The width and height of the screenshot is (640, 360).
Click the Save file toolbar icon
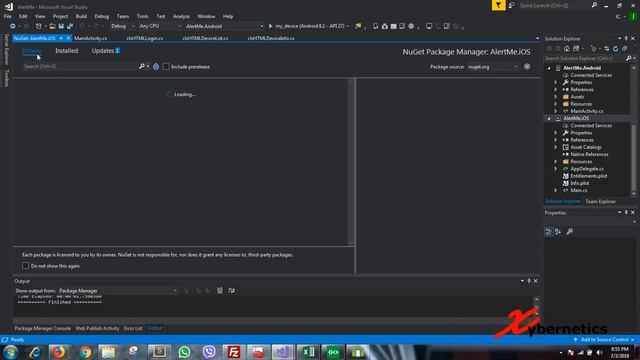point(61,26)
